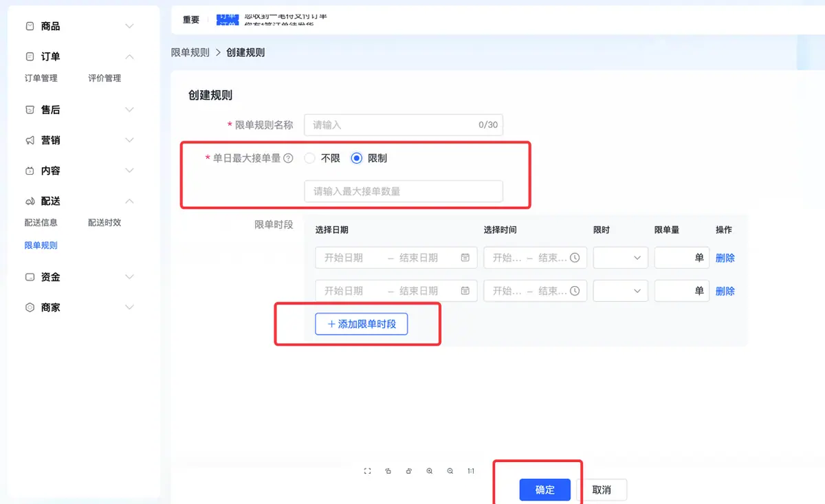Click the 内容 sidebar icon
The width and height of the screenshot is (825, 504).
[30, 171]
